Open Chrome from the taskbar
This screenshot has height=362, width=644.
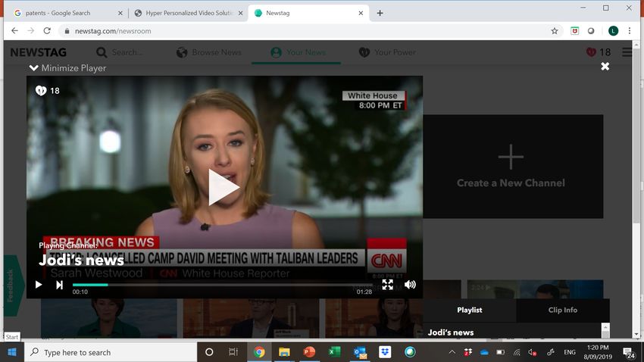coord(259,352)
